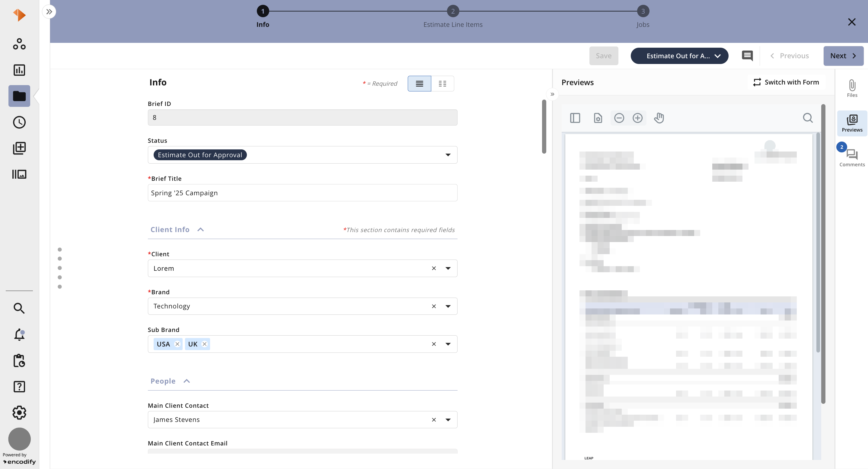Image resolution: width=868 pixels, height=469 pixels.
Task: Open the Client dropdown arrow
Action: (x=448, y=269)
